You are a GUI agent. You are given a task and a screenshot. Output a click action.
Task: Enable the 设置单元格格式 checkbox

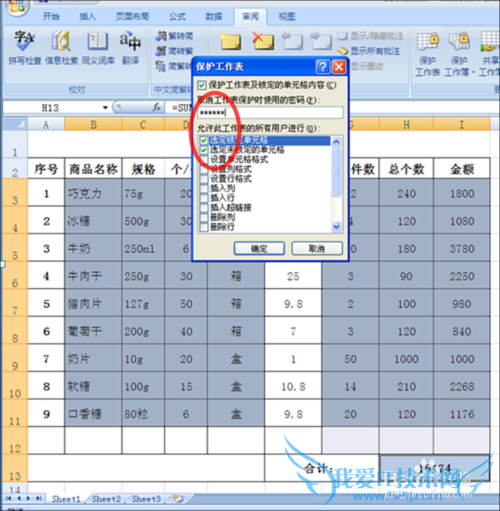click(204, 160)
